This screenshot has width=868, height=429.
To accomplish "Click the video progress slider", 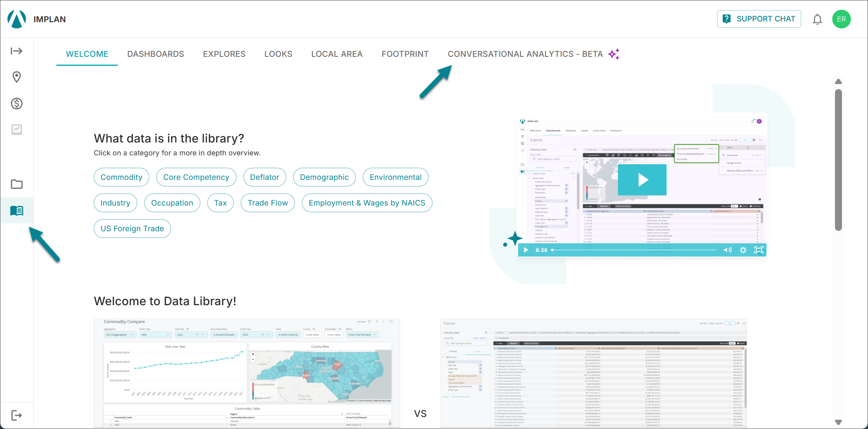I will pos(634,250).
